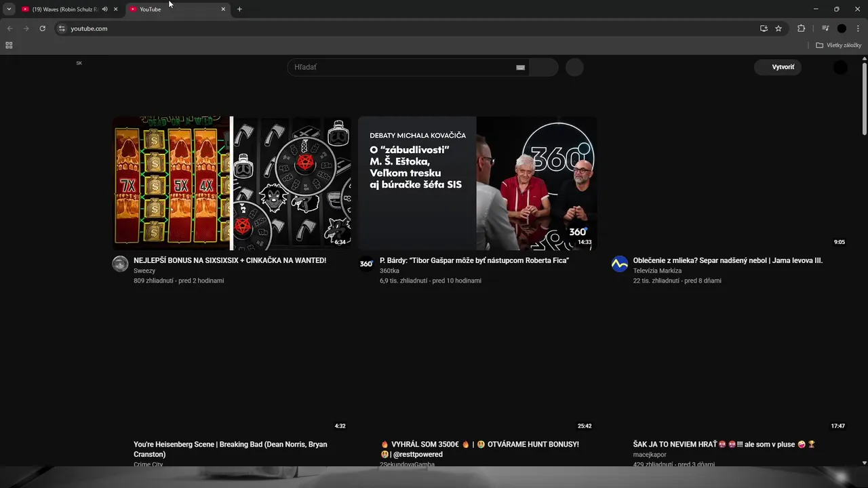Open a new browser tab
The height and width of the screenshot is (488, 868).
[239, 9]
